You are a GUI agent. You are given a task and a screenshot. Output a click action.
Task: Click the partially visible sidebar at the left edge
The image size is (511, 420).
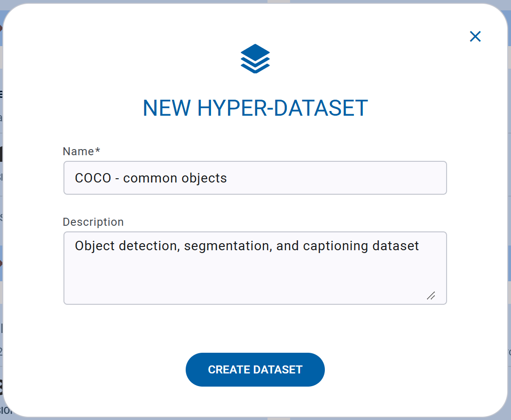coord(2,212)
